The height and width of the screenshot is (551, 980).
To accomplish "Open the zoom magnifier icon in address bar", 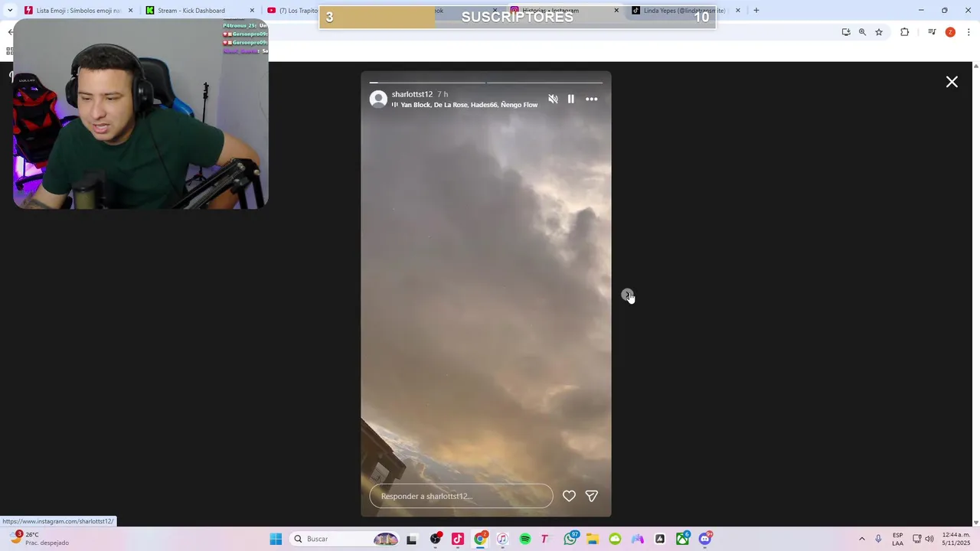I will pos(862,32).
